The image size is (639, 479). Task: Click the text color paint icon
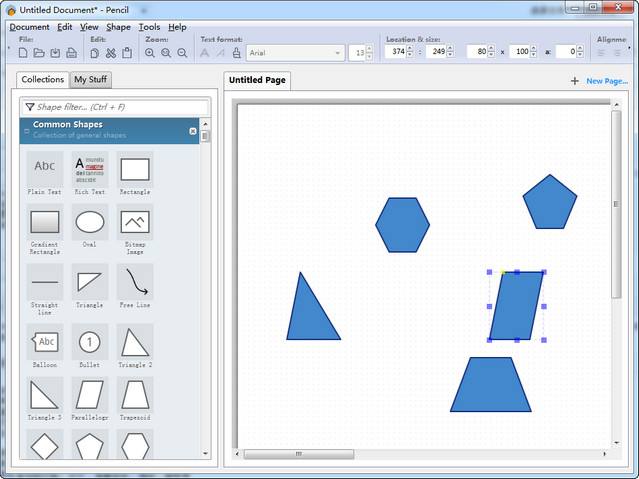coord(236,53)
